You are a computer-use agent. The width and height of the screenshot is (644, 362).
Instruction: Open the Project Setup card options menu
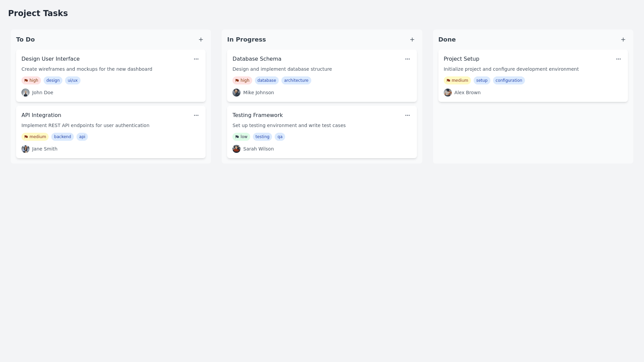(x=618, y=59)
